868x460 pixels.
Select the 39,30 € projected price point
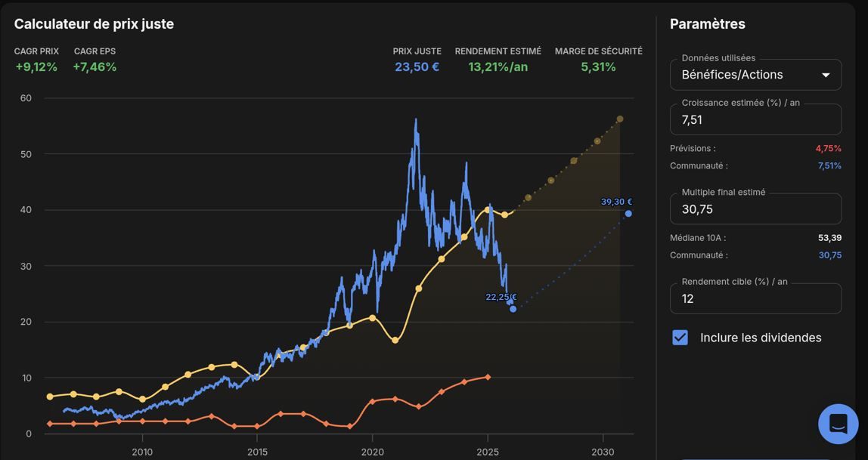point(628,214)
